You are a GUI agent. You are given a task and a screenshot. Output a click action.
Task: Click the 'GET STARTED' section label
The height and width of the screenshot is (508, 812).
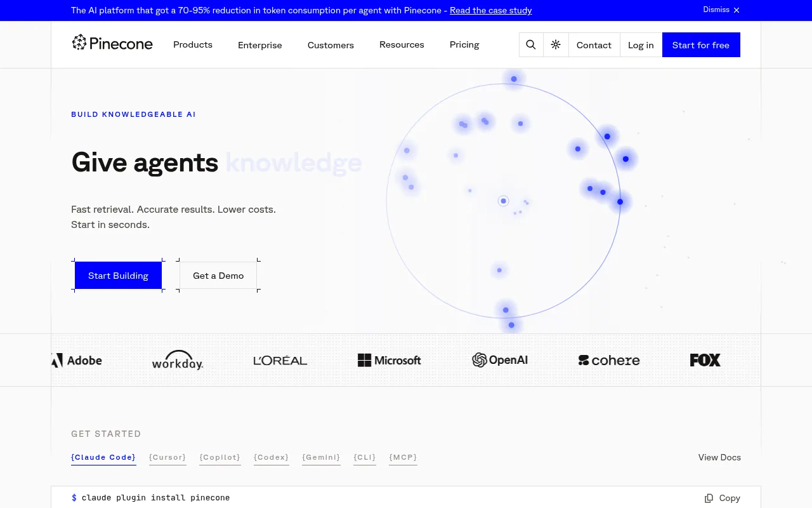point(106,434)
